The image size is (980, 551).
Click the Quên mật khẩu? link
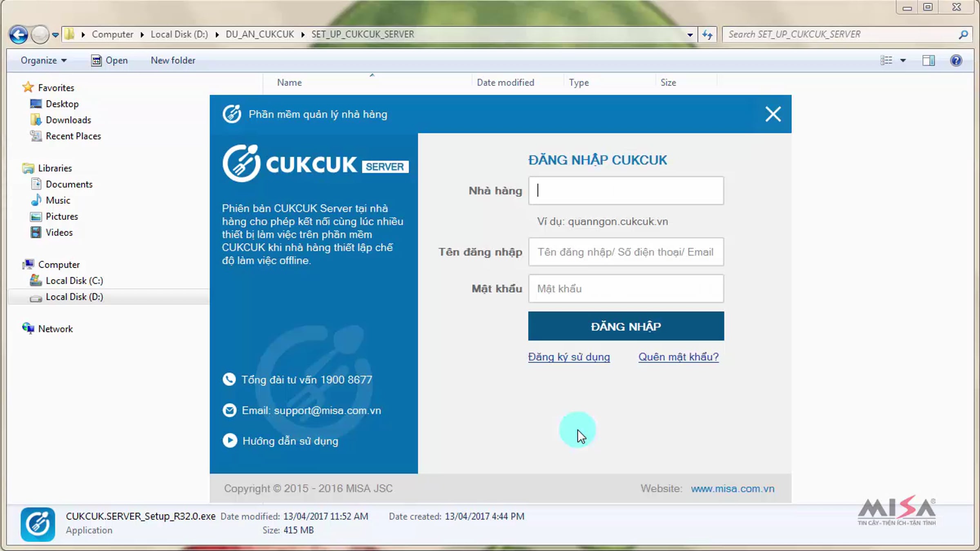[x=679, y=357]
